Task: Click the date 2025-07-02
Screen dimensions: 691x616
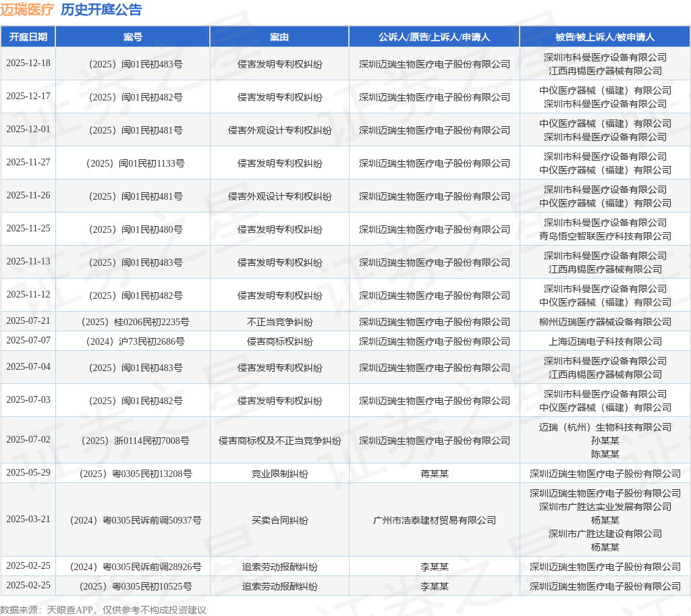Action: [x=28, y=439]
